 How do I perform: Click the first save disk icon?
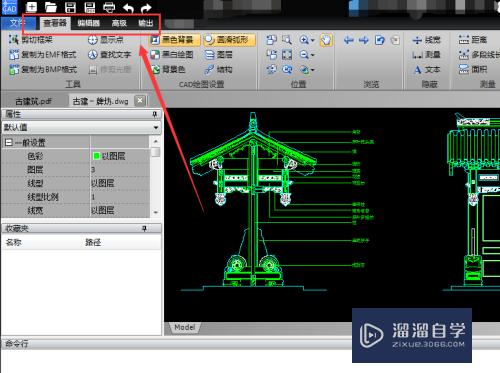70,7
